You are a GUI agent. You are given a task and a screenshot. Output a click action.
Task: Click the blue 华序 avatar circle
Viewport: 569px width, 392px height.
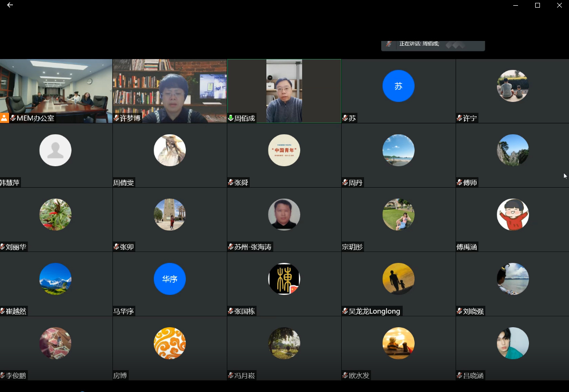click(170, 279)
